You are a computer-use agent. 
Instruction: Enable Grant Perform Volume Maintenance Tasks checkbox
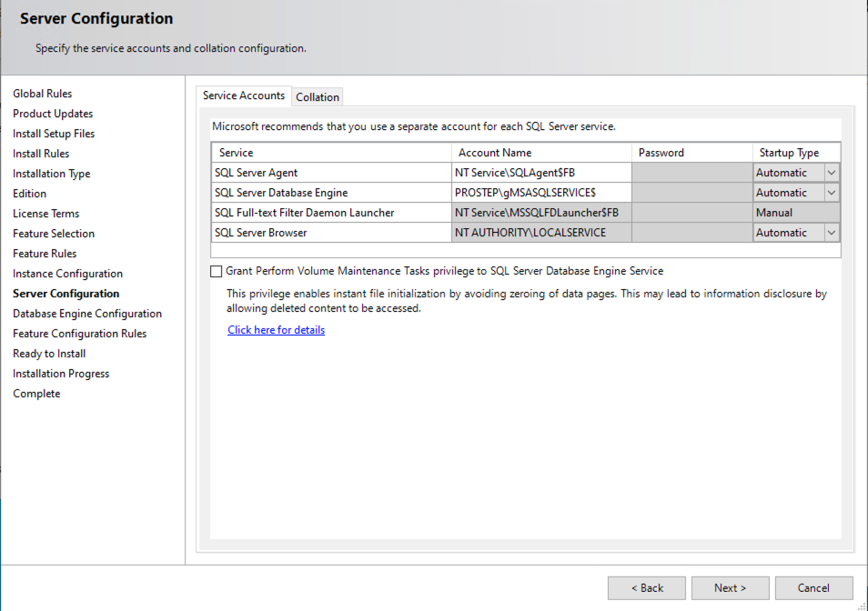[x=217, y=271]
